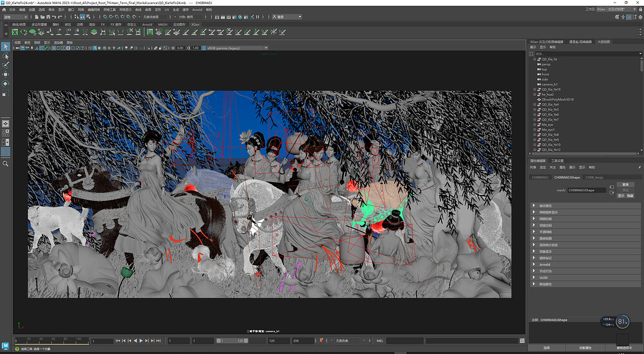
Task: Select camera_b1 in the outliner
Action: click(x=549, y=84)
